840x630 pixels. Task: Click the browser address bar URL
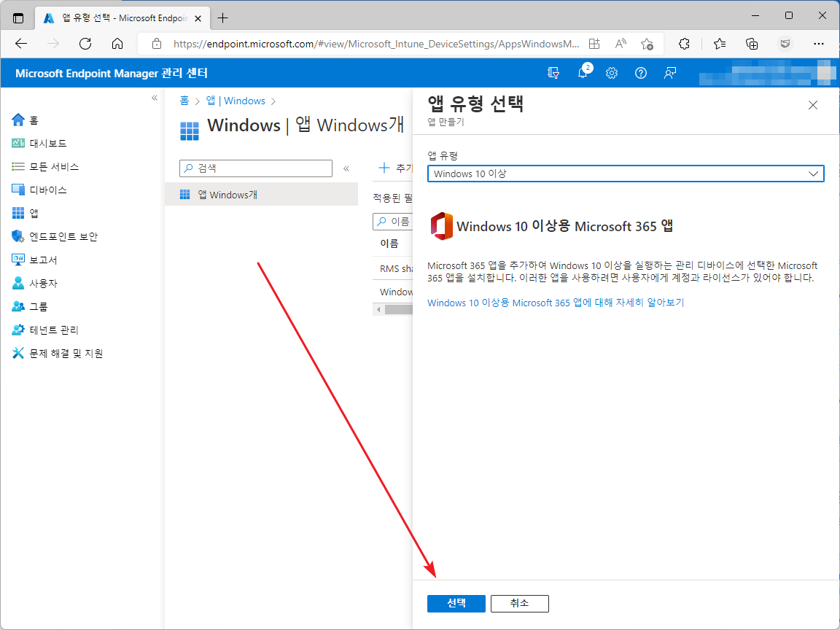(x=376, y=44)
